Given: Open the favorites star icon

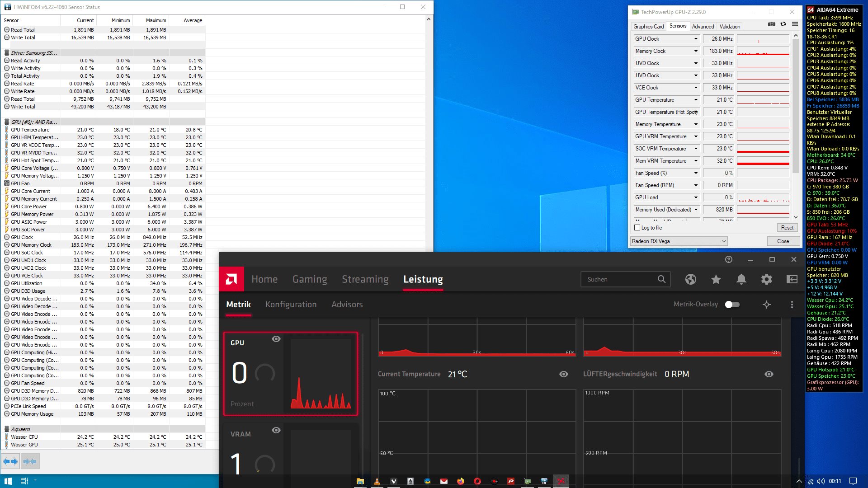Looking at the screenshot, I should [716, 280].
